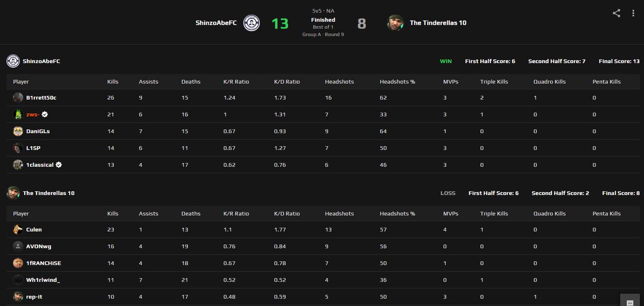Click the 5v5 · NA match label
Image resolution: width=644 pixels, height=306 pixels.
click(323, 11)
